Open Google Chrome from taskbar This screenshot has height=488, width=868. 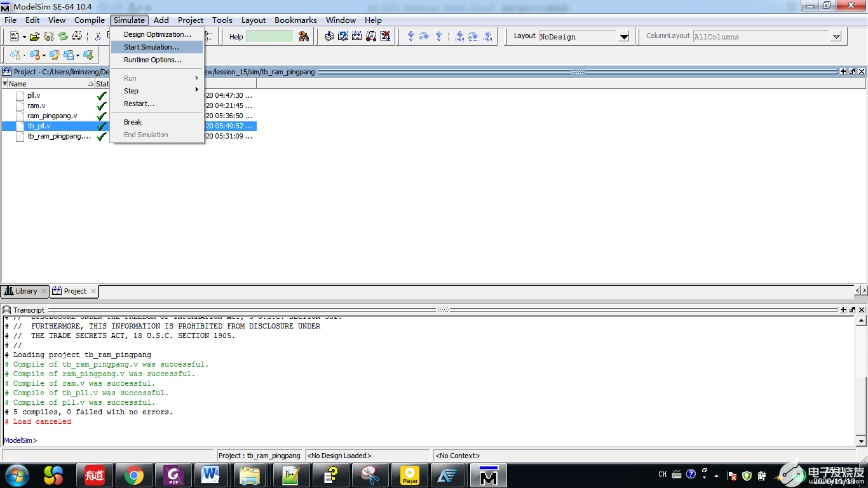133,475
